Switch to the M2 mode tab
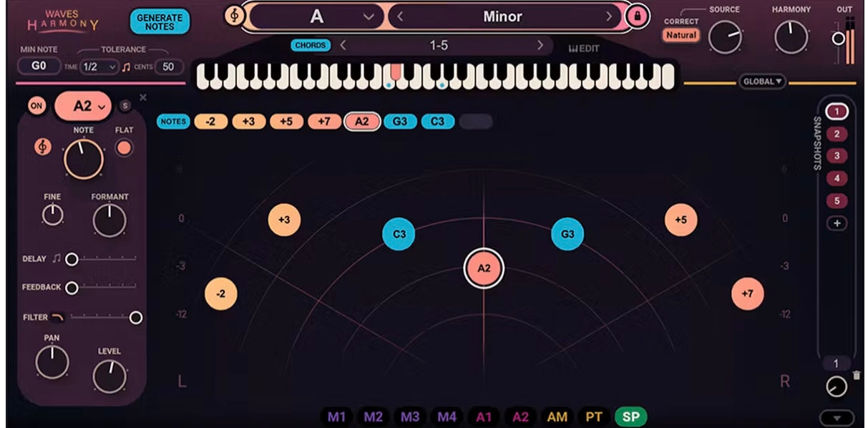Viewport: 868px width, 428px height. click(x=373, y=416)
